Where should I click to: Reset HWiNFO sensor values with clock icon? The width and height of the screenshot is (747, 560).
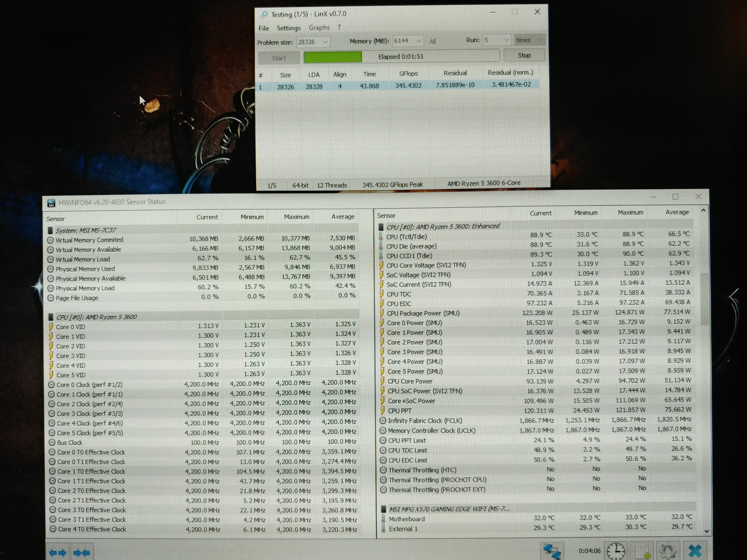click(616, 551)
